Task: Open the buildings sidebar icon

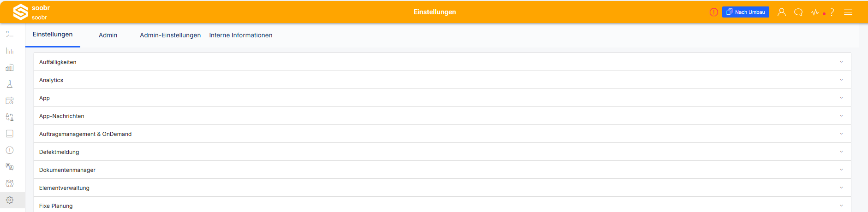Action: click(x=10, y=67)
